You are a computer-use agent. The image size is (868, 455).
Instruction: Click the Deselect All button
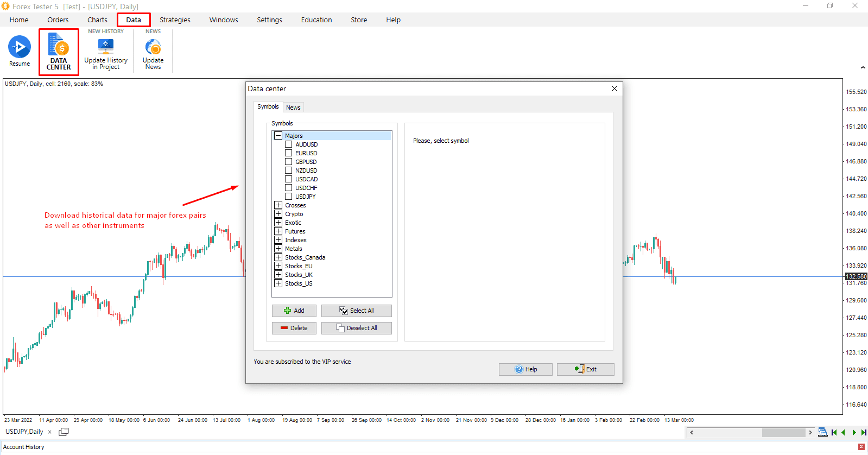[357, 328]
